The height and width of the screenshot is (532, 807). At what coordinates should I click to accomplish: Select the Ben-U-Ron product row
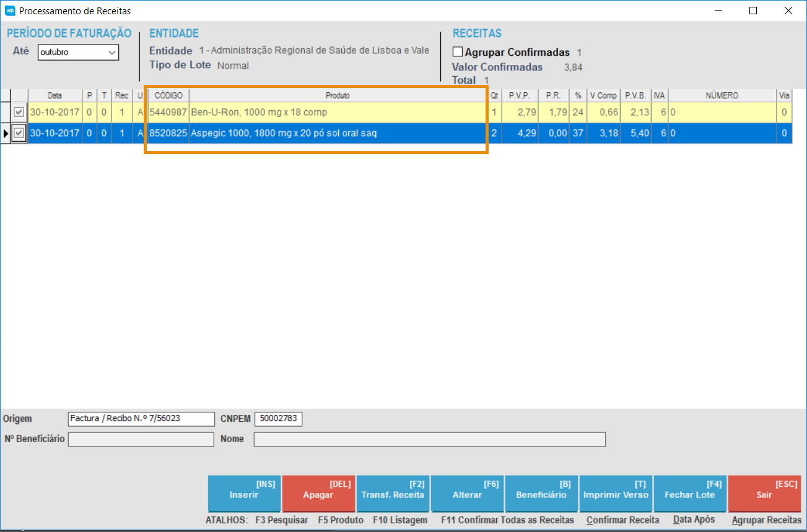coord(338,113)
